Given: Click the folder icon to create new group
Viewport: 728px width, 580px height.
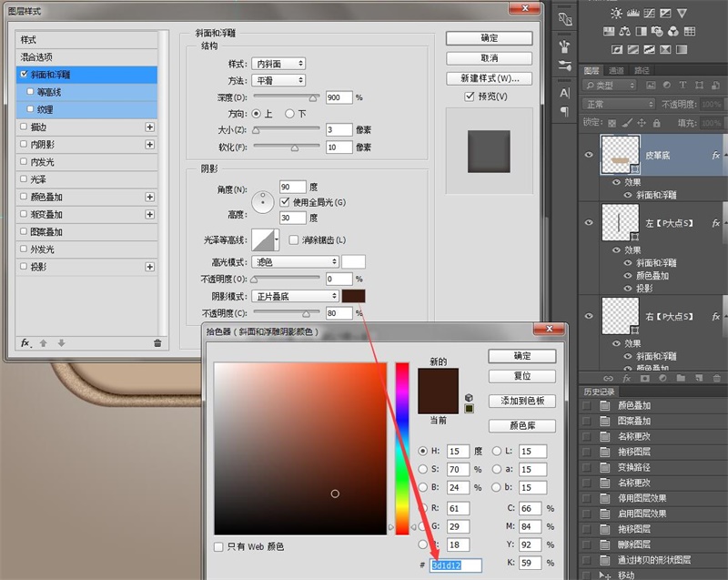Looking at the screenshot, I should coord(681,378).
